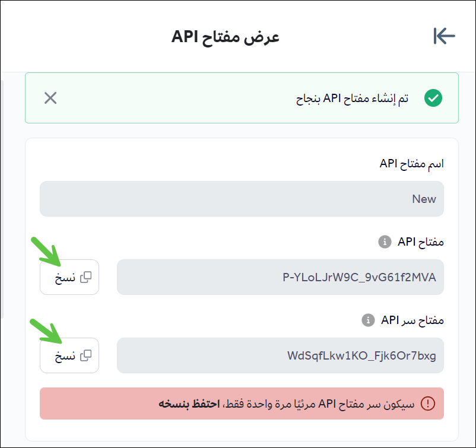Select the API secret field WdSqfLkw1KO_Fjk6Or7bxg

tap(280, 355)
